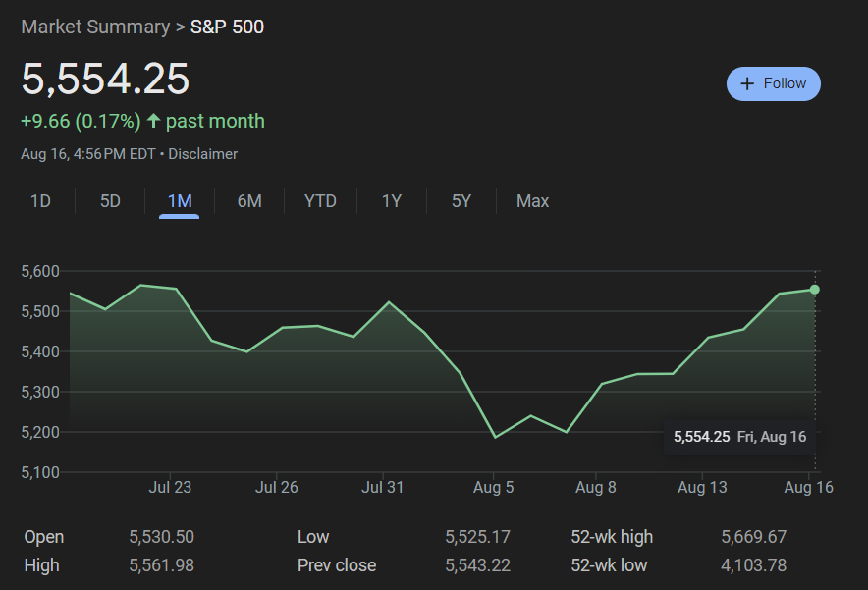Viewport: 868px width, 590px height.
Task: Click the Aug 16 axis label
Action: coord(808,488)
